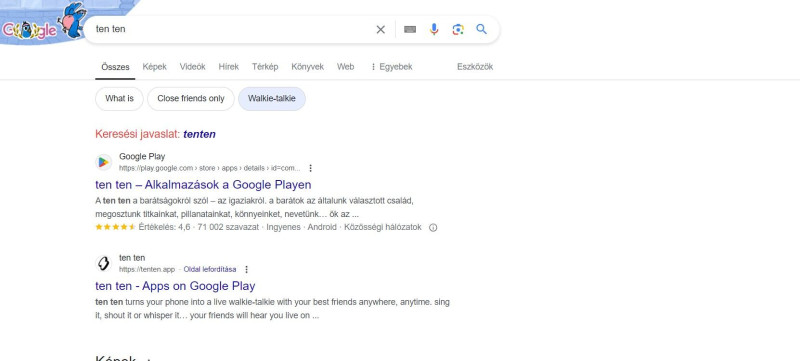
Task: Expand the Egyebek more menu
Action: (391, 67)
